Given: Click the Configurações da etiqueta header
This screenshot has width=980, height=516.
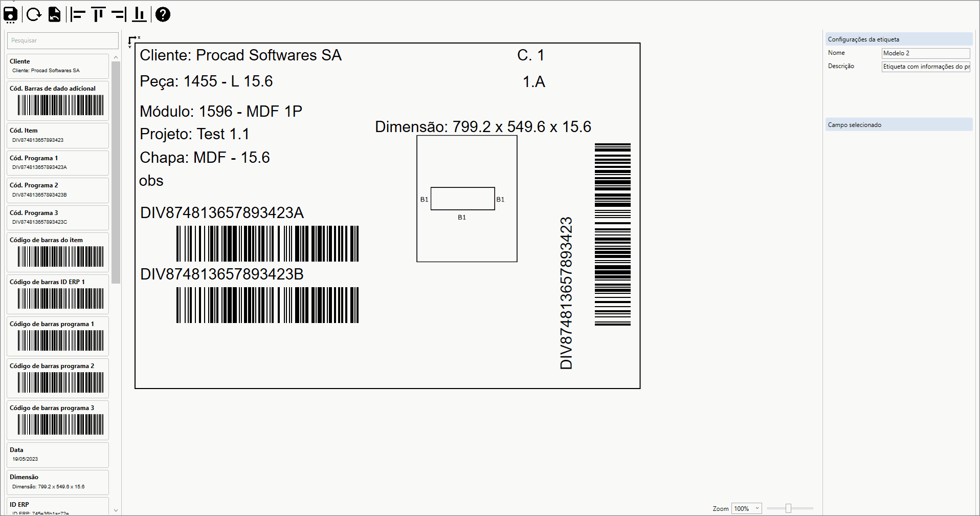Looking at the screenshot, I should click(x=899, y=39).
